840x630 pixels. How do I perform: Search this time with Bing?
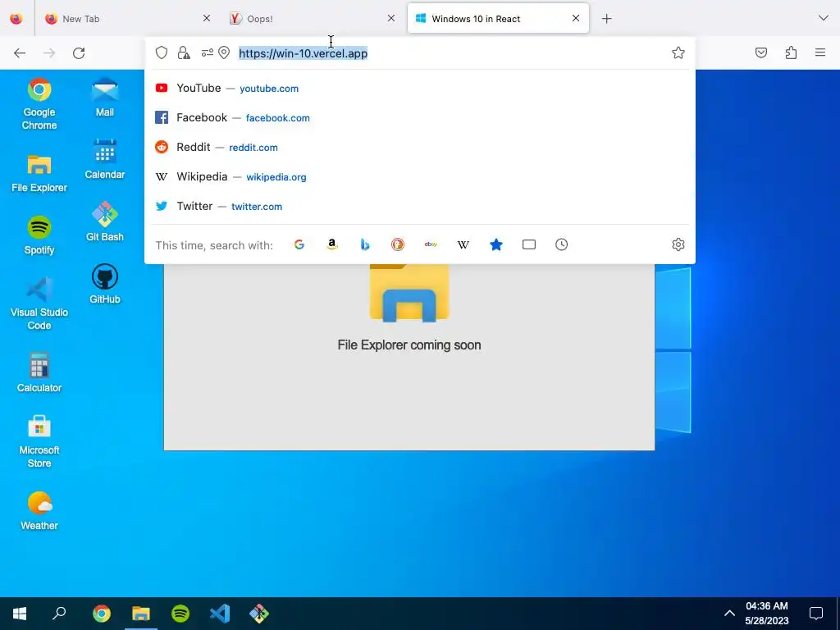[365, 244]
